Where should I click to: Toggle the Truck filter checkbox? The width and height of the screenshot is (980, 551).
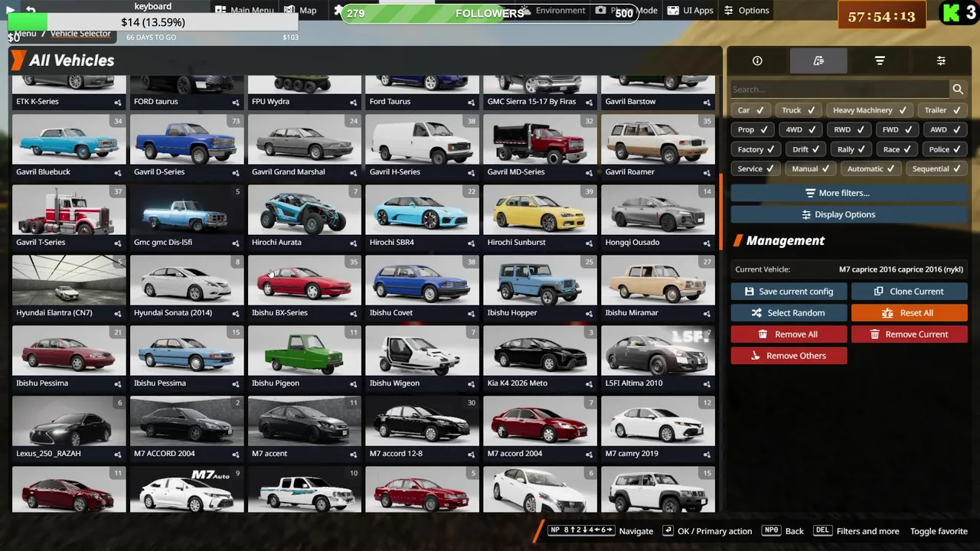tap(798, 110)
